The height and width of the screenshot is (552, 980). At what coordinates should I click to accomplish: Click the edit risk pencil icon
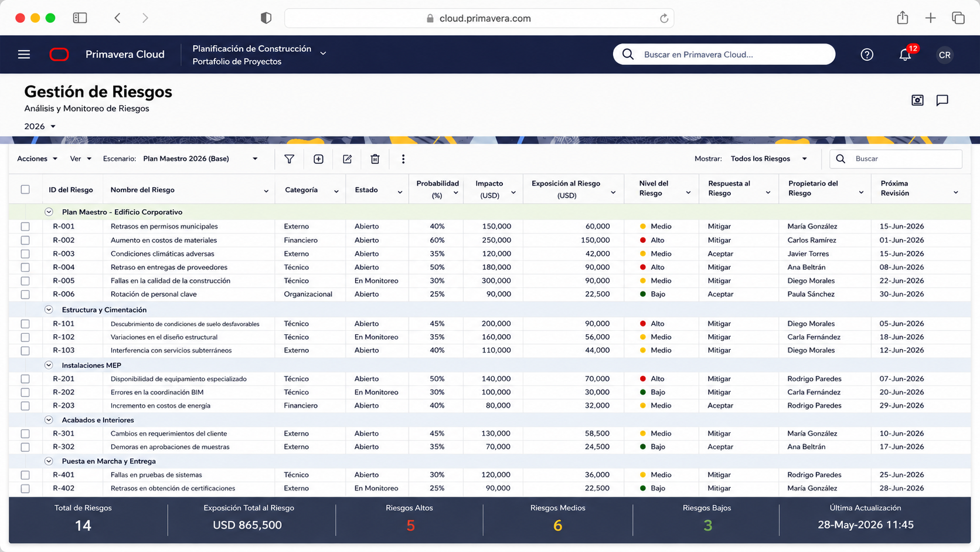[347, 159]
